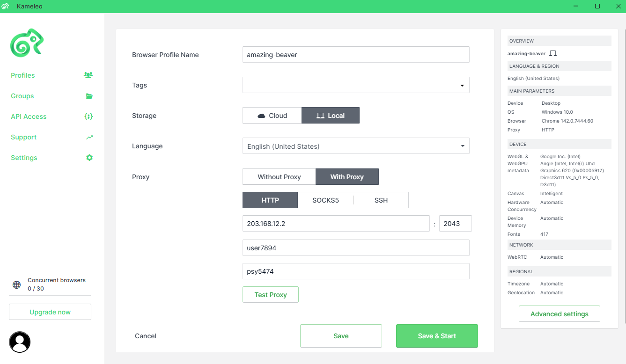626x364 pixels.
Task: Click the proxy password field psy5474
Action: 356,271
